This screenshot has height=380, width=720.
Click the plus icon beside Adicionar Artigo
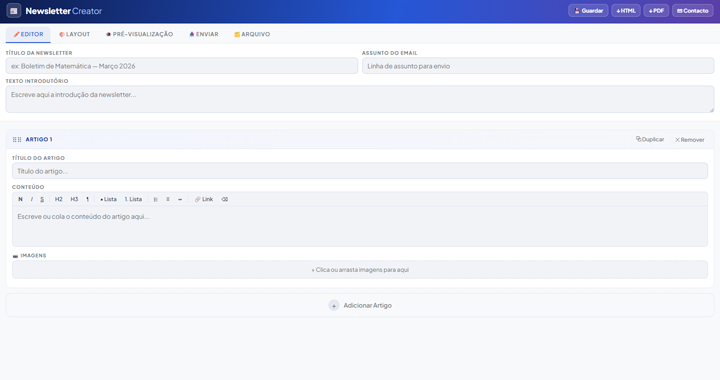(x=334, y=305)
